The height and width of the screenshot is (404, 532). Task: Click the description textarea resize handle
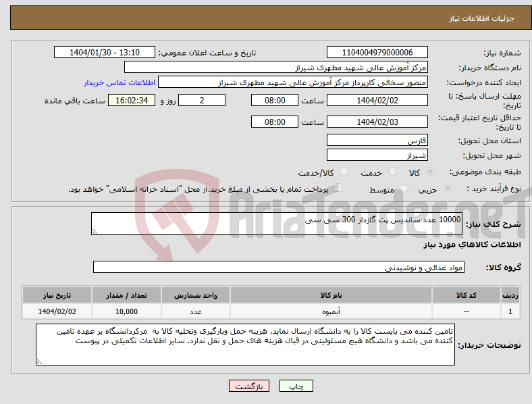click(x=95, y=232)
